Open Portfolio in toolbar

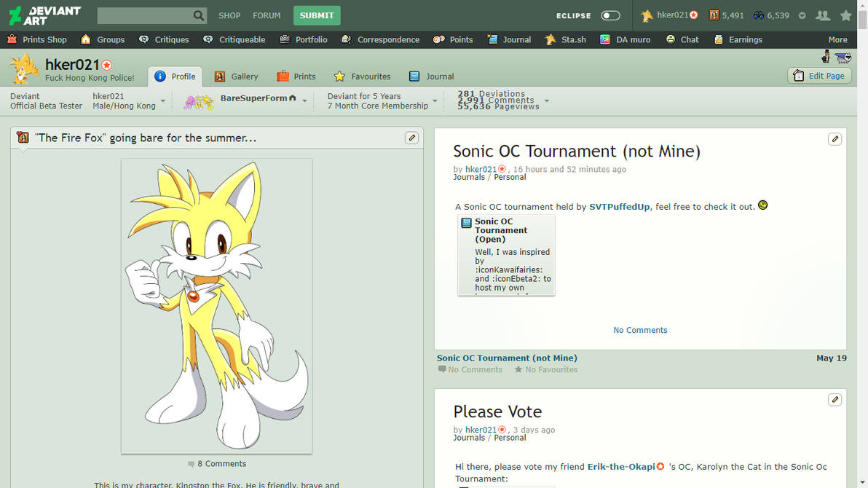pos(304,39)
